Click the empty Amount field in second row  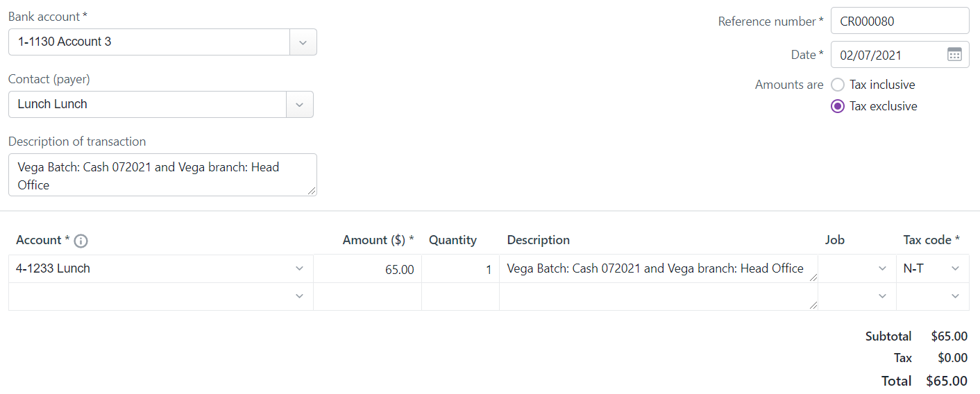pyautogui.click(x=367, y=297)
